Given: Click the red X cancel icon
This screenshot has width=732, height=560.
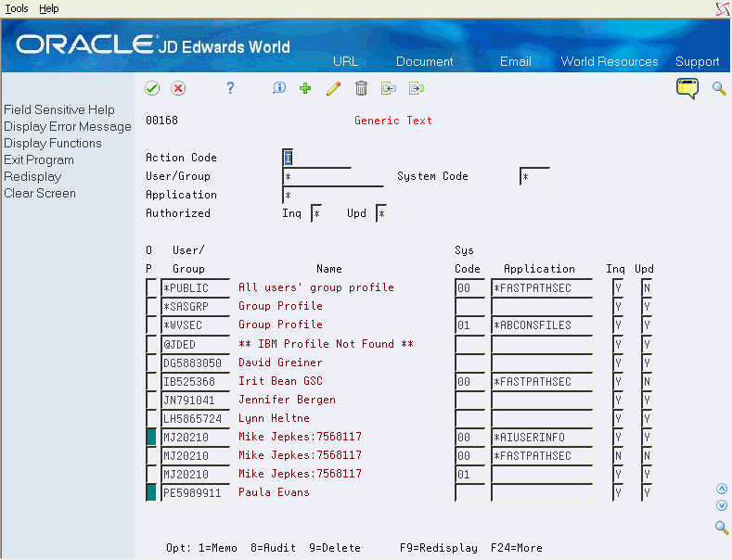Looking at the screenshot, I should pos(178,88).
